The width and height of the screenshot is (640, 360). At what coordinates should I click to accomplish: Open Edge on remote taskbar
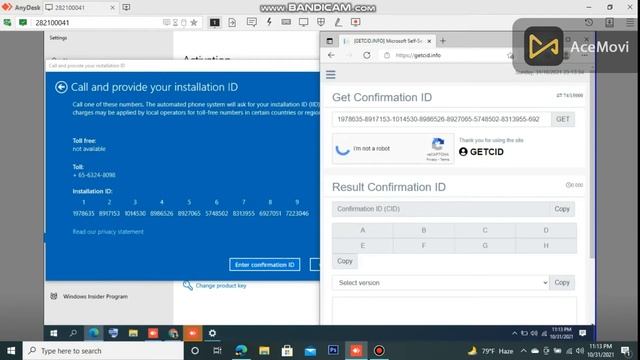pyautogui.click(x=93, y=333)
